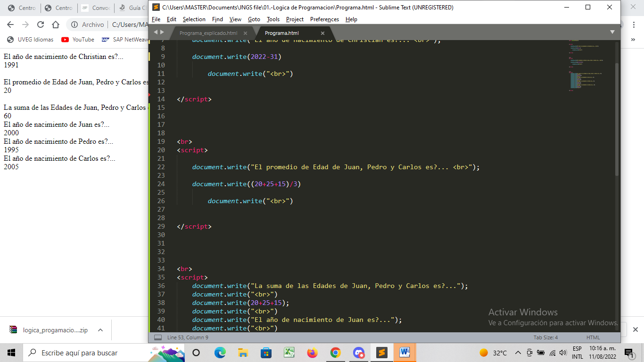644x362 pixels.
Task: Open the Selection menu
Action: coord(194,19)
